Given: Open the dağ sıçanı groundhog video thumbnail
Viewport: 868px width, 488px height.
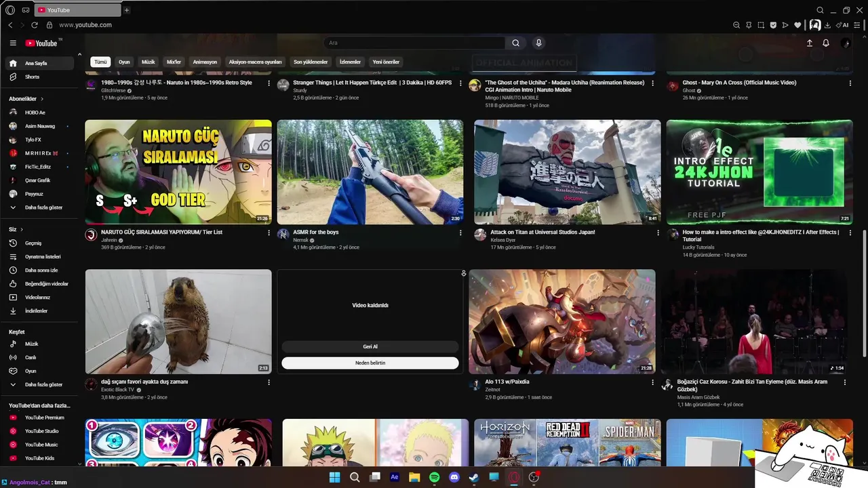Looking at the screenshot, I should click(178, 322).
